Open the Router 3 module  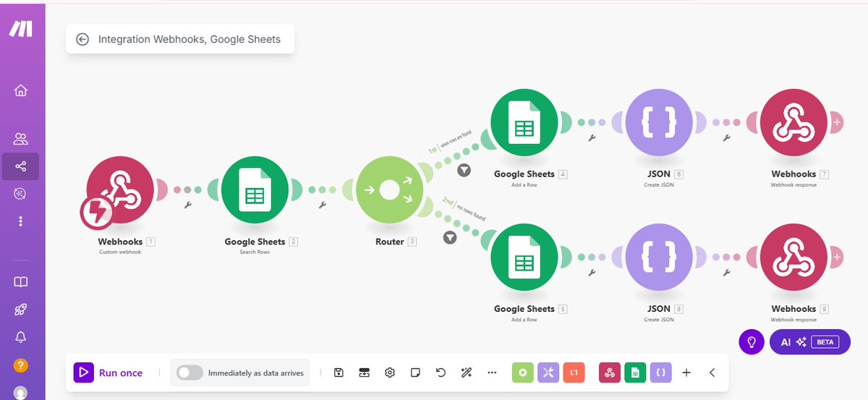389,191
